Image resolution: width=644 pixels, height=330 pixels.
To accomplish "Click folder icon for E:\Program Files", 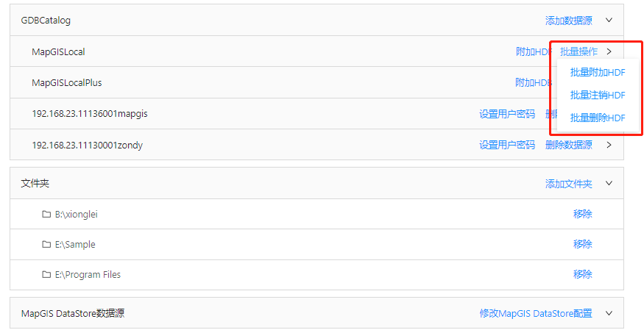I will pyautogui.click(x=46, y=275).
